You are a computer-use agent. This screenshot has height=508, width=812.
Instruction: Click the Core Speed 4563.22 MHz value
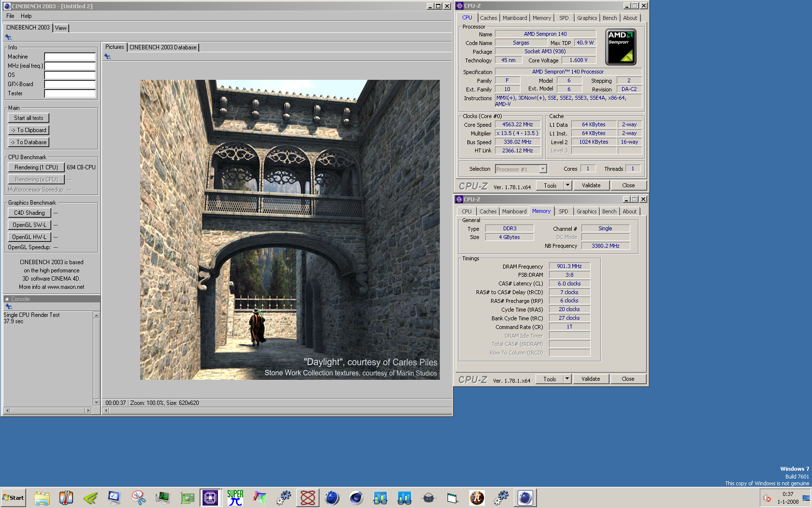tap(518, 125)
